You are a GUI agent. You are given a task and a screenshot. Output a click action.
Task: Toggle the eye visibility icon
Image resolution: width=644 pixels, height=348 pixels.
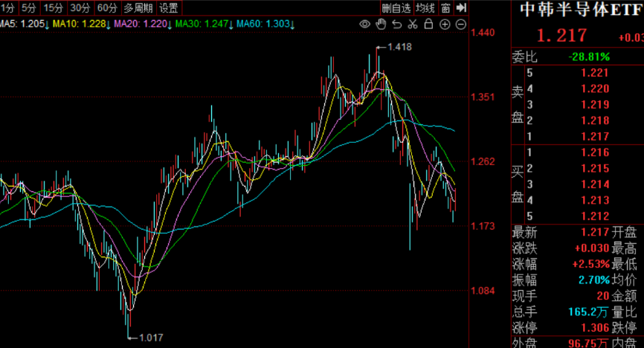(x=365, y=25)
